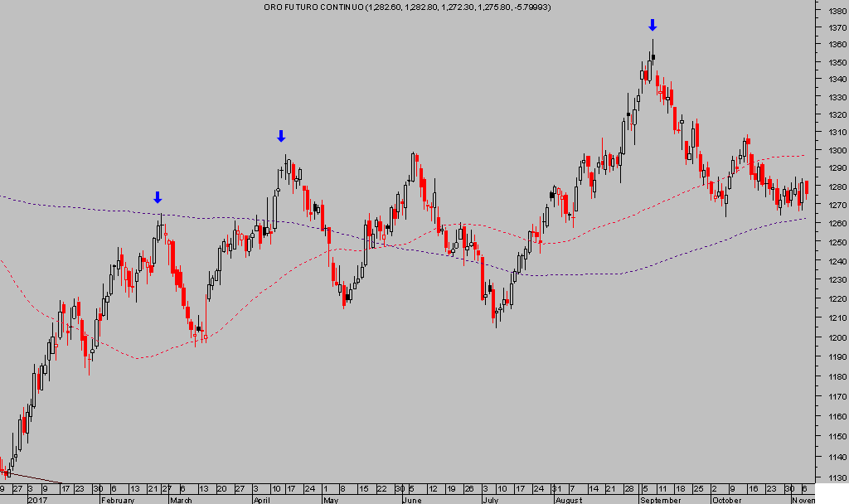Image resolution: width=849 pixels, height=504 pixels.
Task: Click the March label on the time axis
Action: pyautogui.click(x=181, y=500)
